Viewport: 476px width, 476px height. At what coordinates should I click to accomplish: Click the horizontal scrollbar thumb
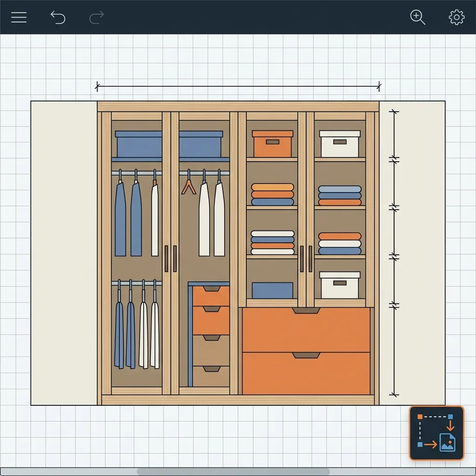click(x=233, y=472)
